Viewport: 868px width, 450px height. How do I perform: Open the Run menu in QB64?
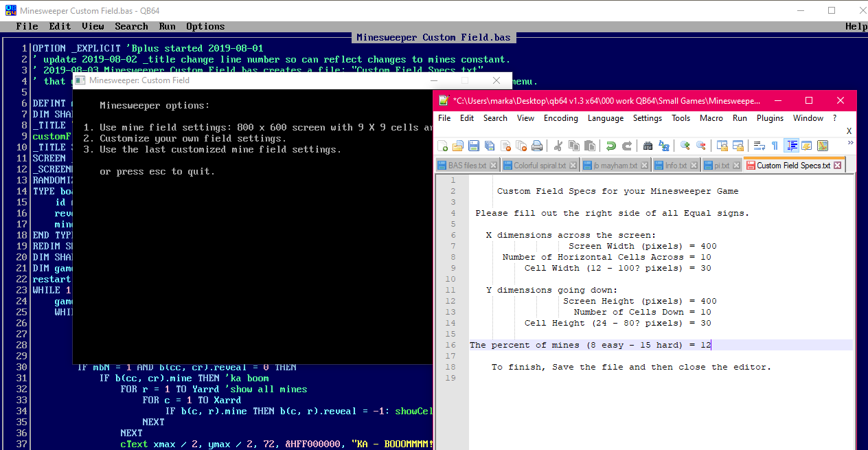(x=167, y=26)
